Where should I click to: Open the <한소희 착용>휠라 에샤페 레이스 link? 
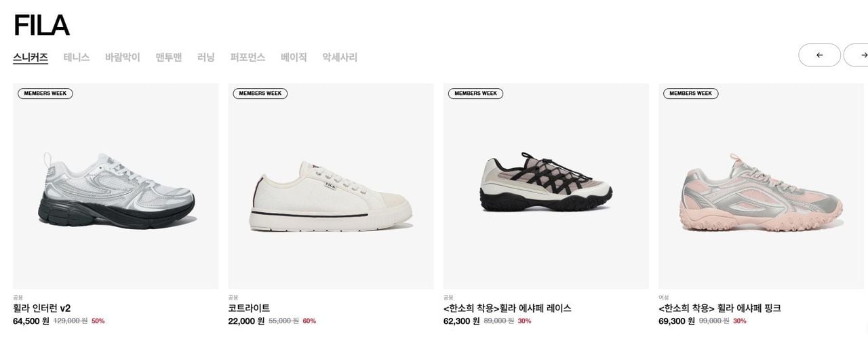point(507,308)
